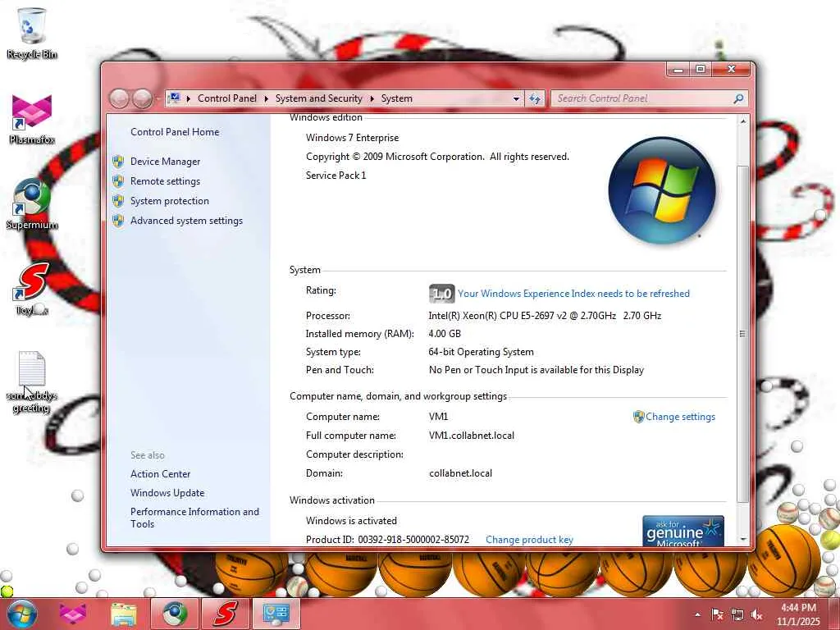Click the vertical scrollbar thumb
Image resolution: width=840 pixels, height=630 pixels.
[x=742, y=334]
